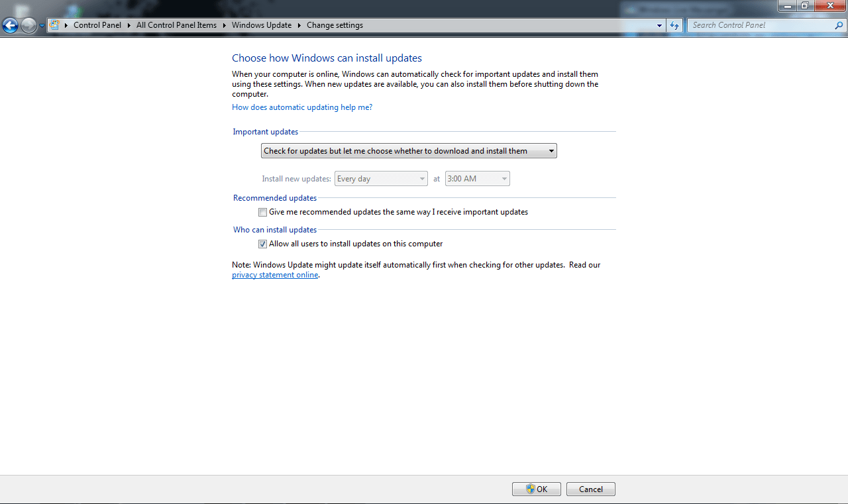The height and width of the screenshot is (504, 848).
Task: Click the OK button with shield
Action: [x=537, y=489]
